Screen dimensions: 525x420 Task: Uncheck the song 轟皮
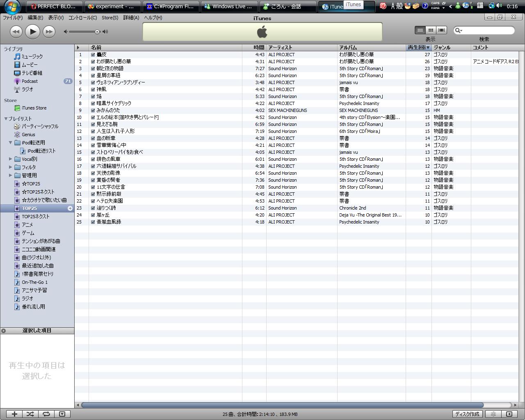click(93, 55)
